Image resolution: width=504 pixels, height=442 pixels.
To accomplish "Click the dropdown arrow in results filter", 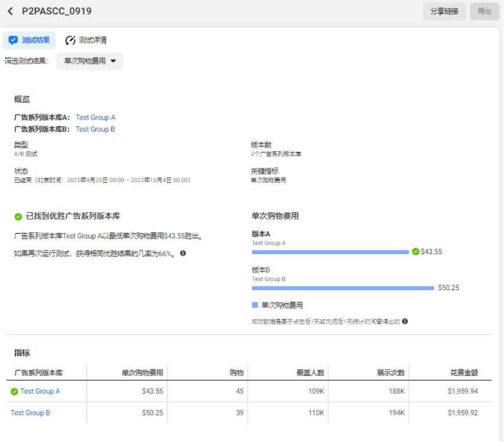I will 113,61.
